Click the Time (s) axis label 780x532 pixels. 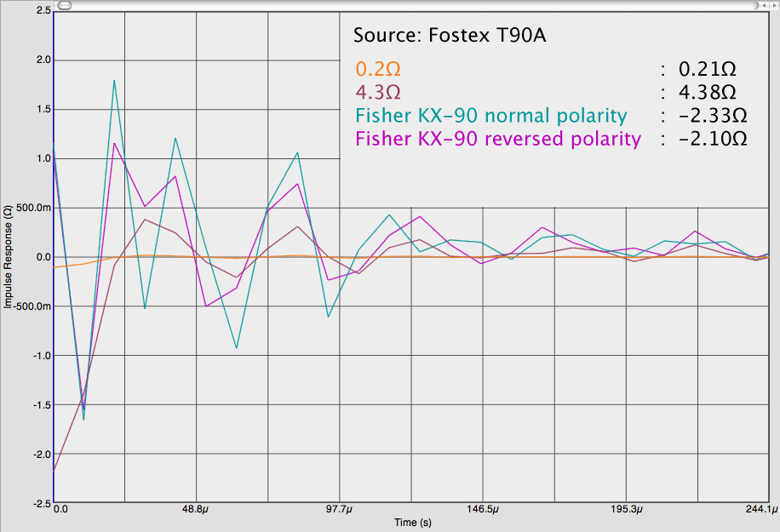pos(413,523)
